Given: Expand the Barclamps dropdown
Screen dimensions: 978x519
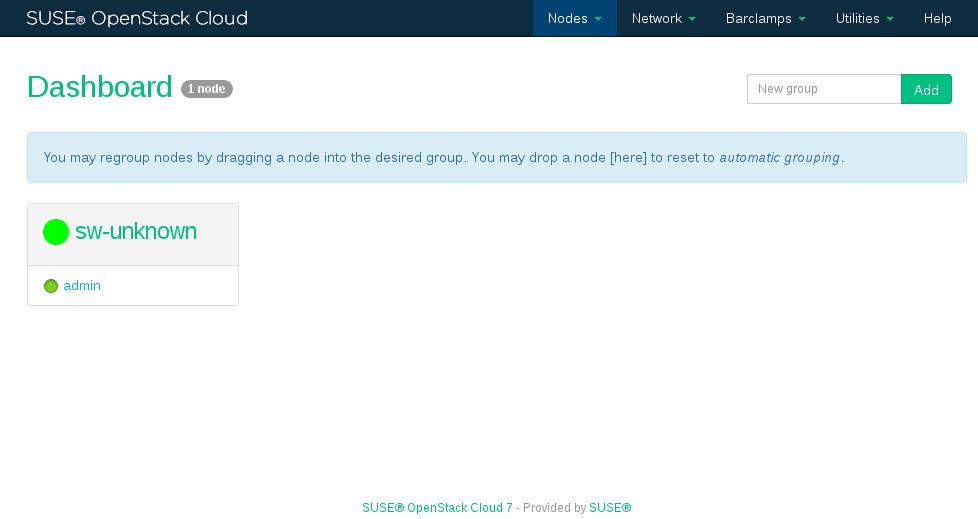Looking at the screenshot, I should pyautogui.click(x=765, y=18).
